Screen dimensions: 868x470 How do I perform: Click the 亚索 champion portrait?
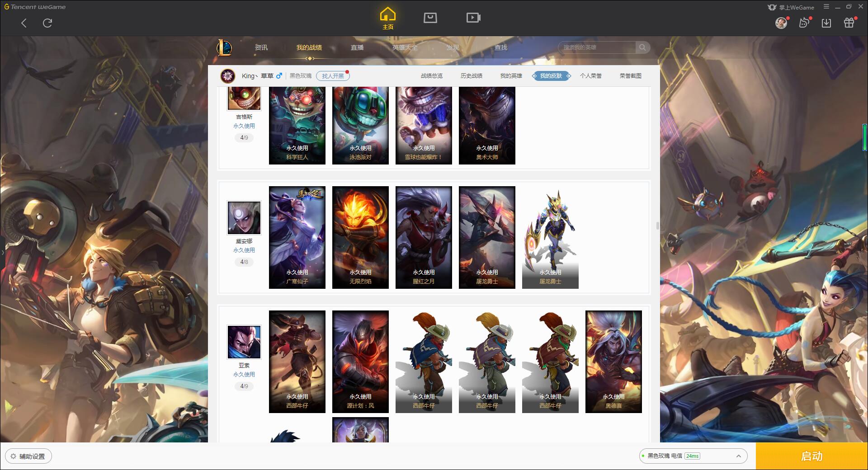tap(244, 342)
